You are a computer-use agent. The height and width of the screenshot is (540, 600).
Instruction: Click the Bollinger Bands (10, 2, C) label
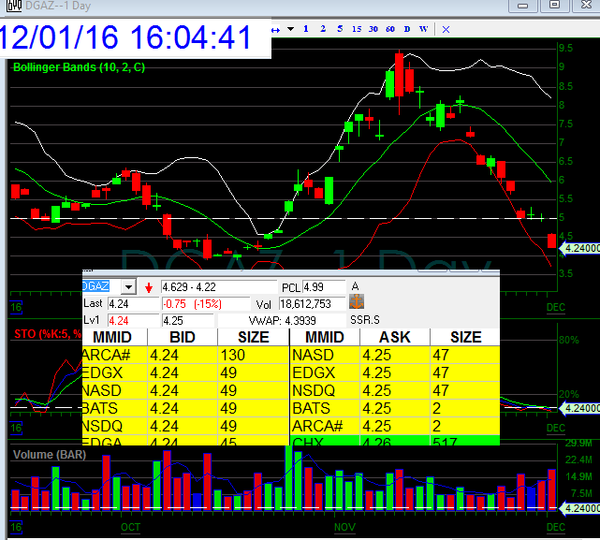click(x=78, y=67)
